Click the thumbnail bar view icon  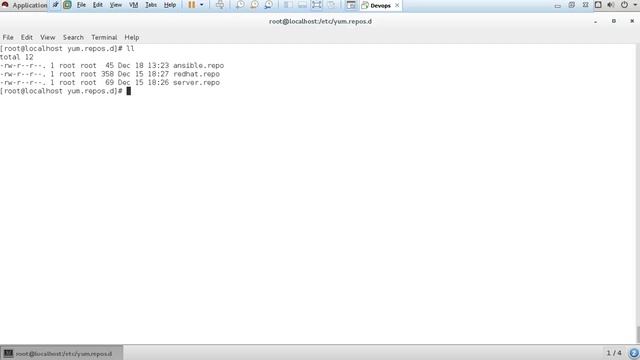tap(302, 5)
